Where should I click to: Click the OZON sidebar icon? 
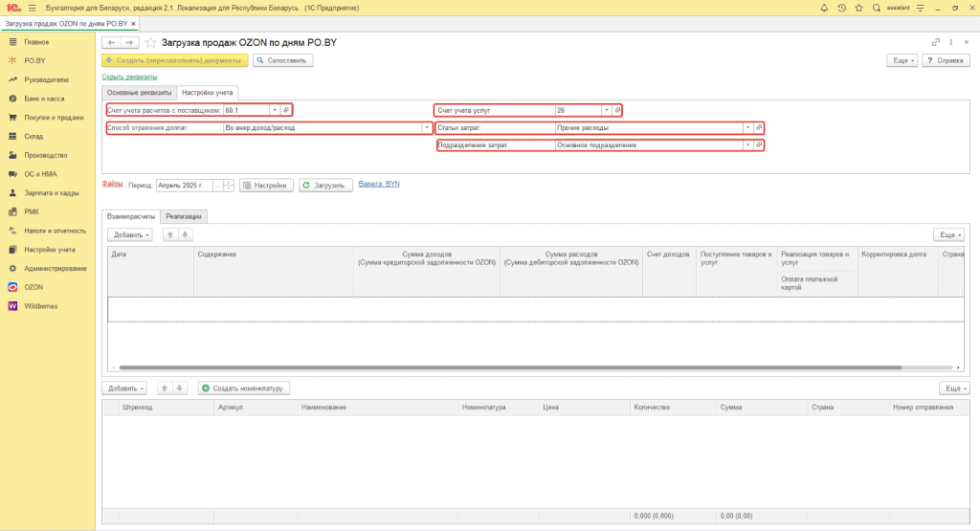[x=11, y=287]
